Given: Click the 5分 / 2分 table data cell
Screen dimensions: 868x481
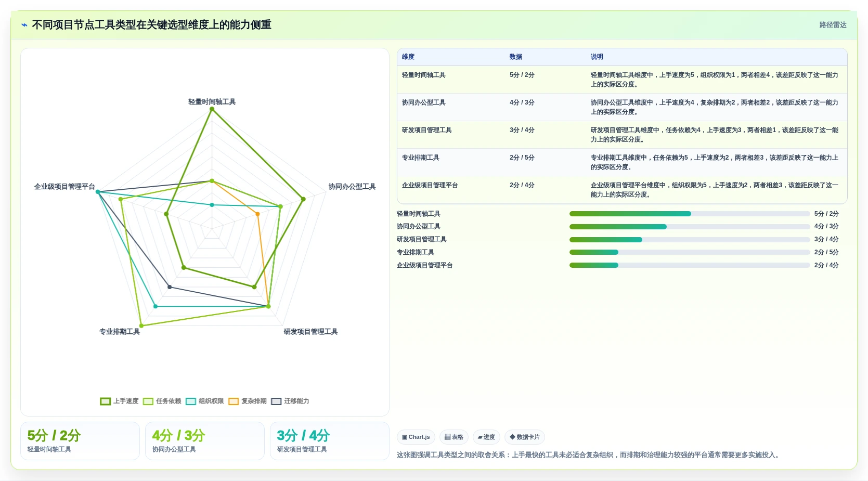Looking at the screenshot, I should [522, 75].
